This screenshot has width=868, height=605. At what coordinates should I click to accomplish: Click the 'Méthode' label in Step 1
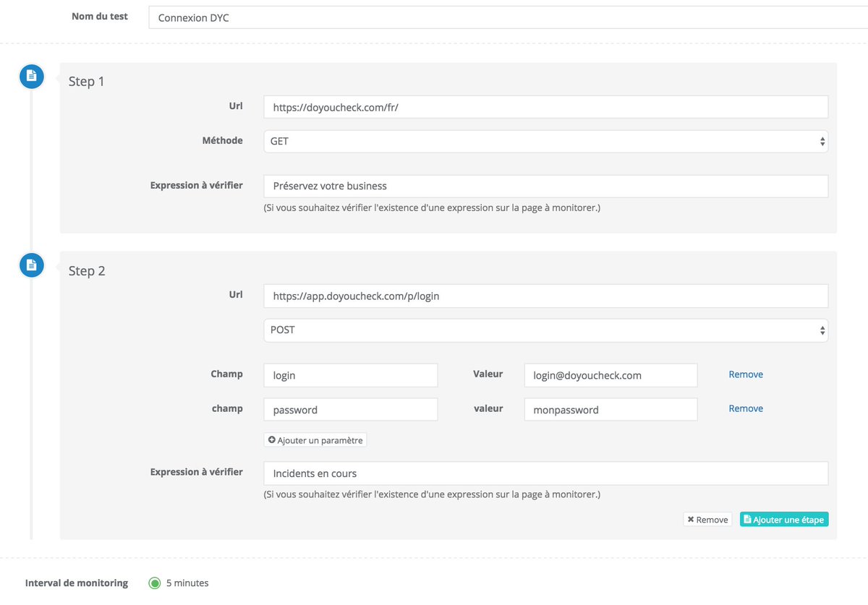point(223,140)
